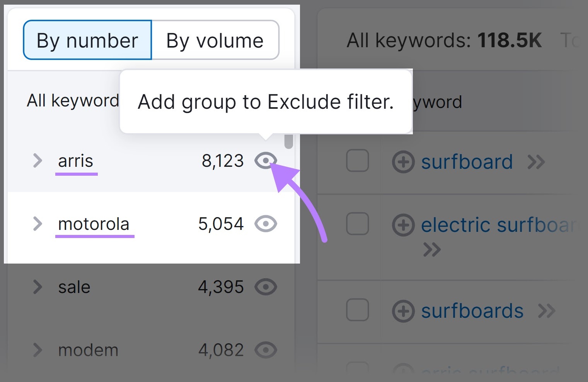
Task: Add electric surfboard keyword with plus icon
Action: click(403, 225)
